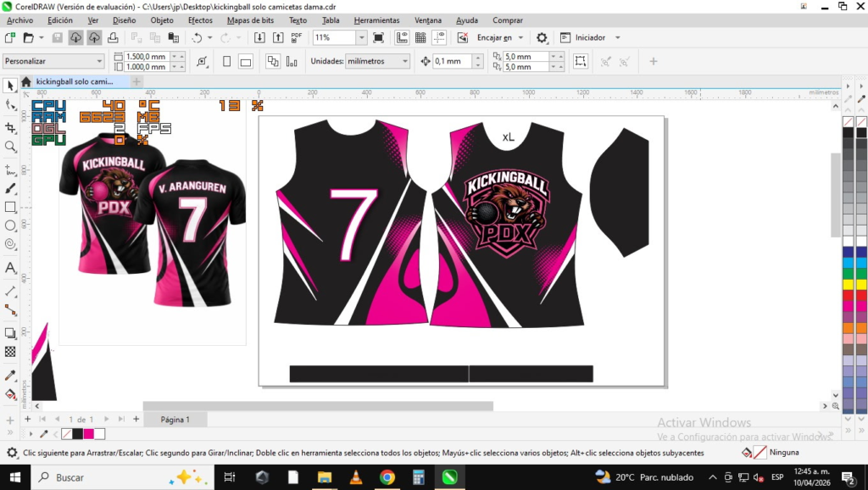Select the Transparency checkerboard tool
This screenshot has width=868, height=490.
coord(10,352)
